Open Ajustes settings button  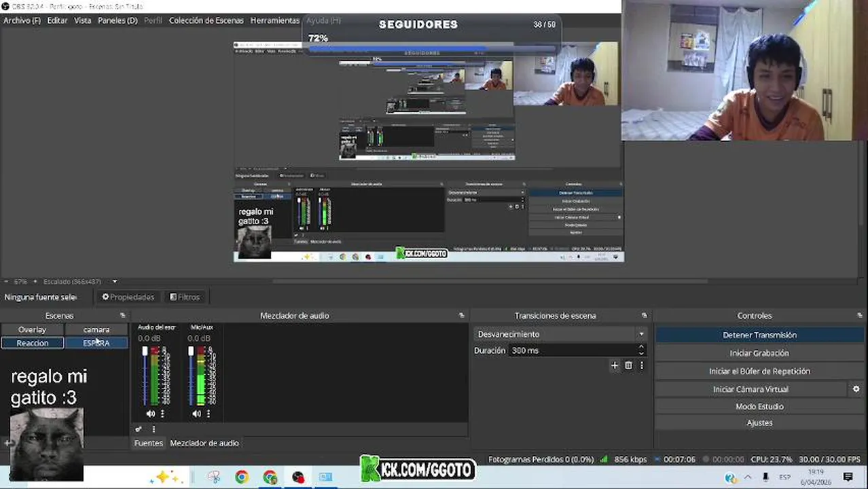point(759,422)
